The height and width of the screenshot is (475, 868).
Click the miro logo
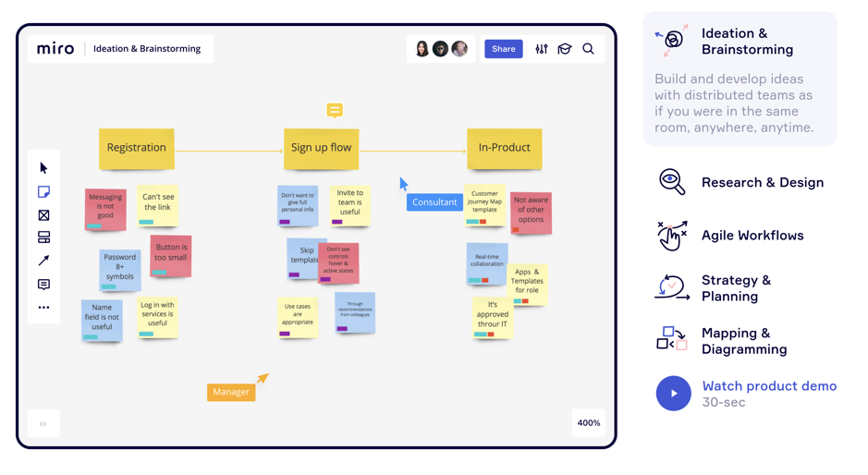point(55,49)
